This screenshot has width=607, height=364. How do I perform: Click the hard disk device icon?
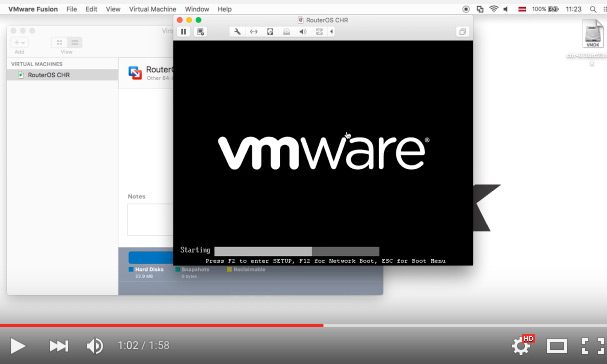click(x=270, y=32)
